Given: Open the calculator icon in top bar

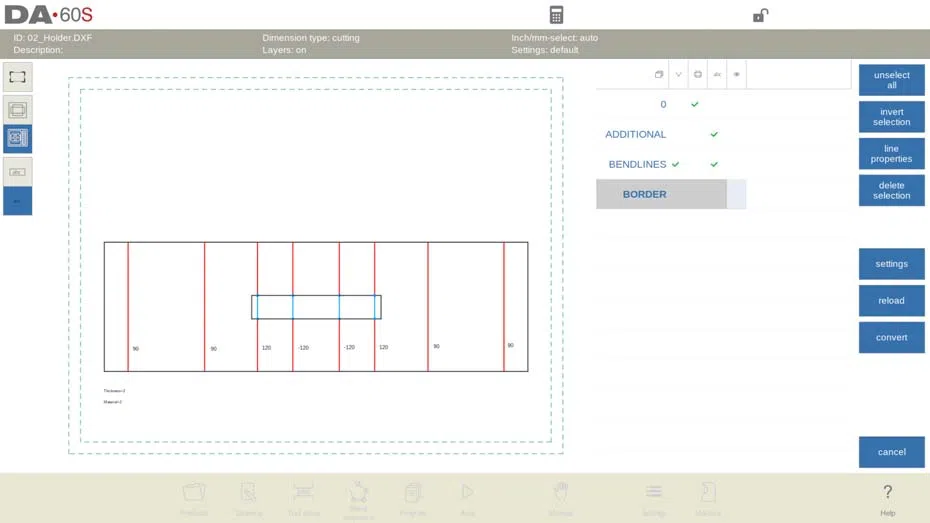Looking at the screenshot, I should [x=556, y=15].
